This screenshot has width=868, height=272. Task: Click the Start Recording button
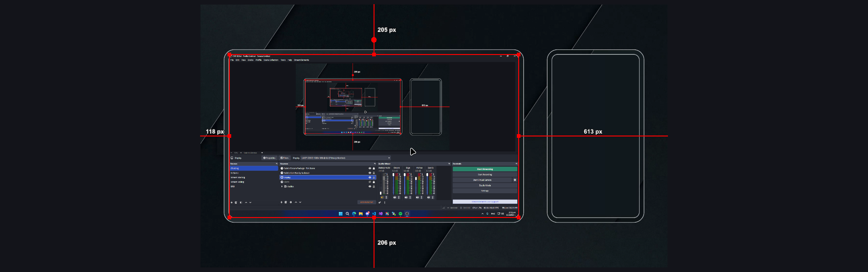click(485, 174)
